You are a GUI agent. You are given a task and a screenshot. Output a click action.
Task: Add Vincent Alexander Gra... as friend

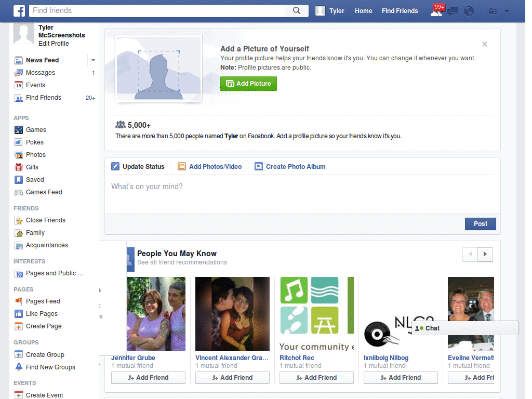(x=232, y=378)
